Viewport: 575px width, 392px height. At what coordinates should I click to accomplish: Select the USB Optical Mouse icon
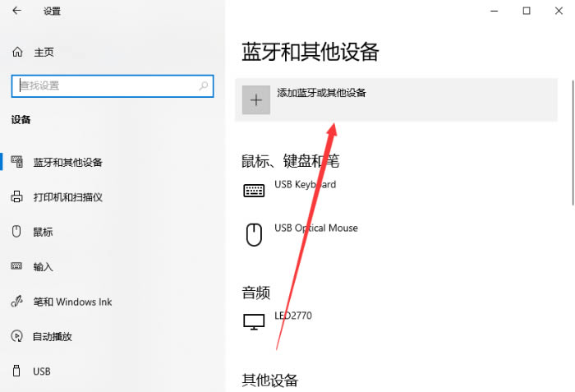click(x=254, y=234)
